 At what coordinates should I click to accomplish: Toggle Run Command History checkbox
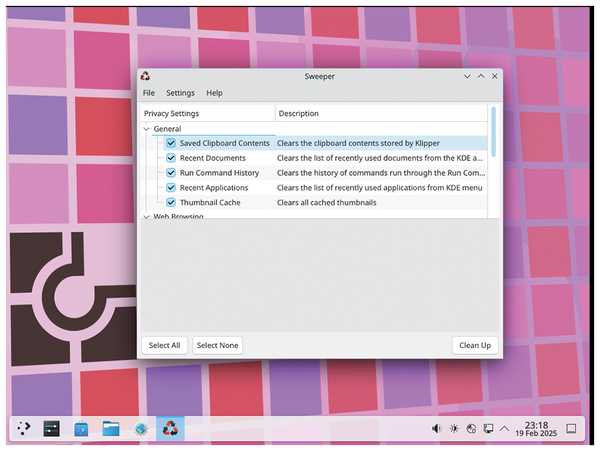coord(171,173)
